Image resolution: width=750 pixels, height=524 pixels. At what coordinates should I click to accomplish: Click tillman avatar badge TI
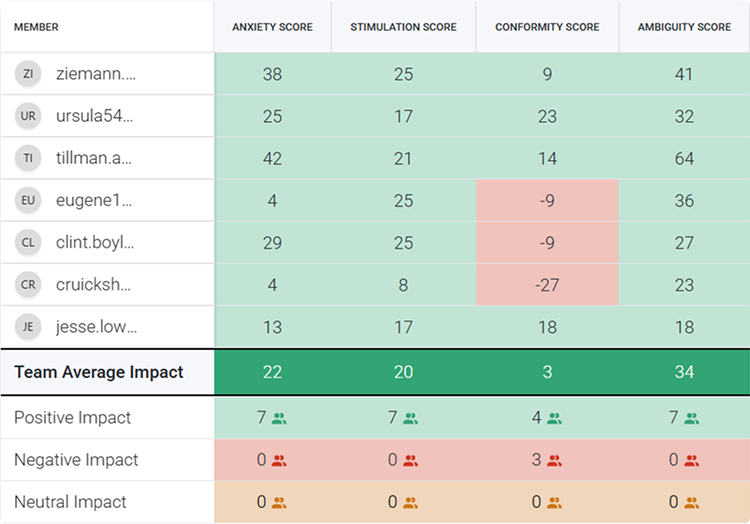coord(28,158)
